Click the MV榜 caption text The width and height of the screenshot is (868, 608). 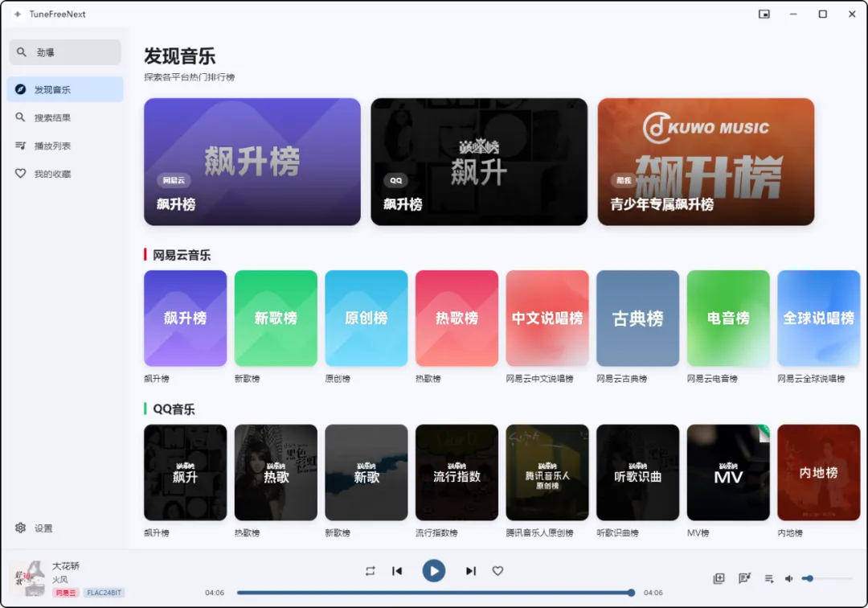[698, 532]
